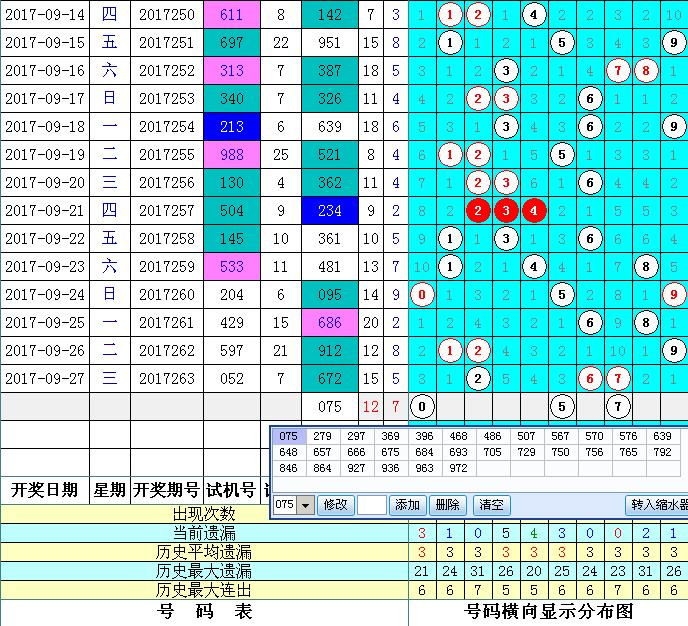Click circled 5 in the 075 prediction row

click(562, 407)
